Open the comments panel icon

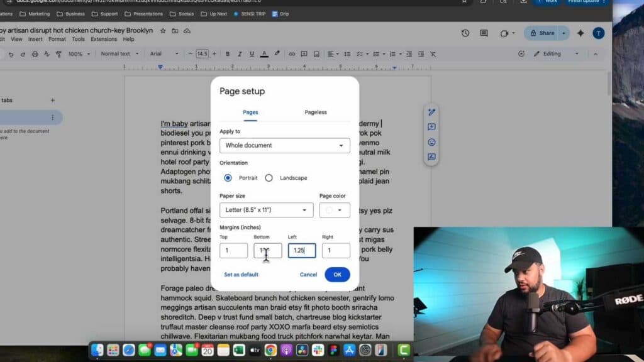(x=484, y=33)
